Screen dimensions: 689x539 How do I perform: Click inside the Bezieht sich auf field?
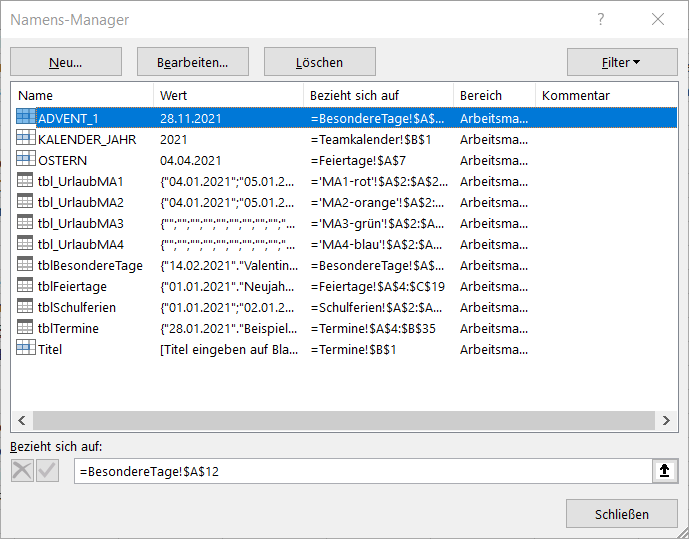click(x=360, y=471)
